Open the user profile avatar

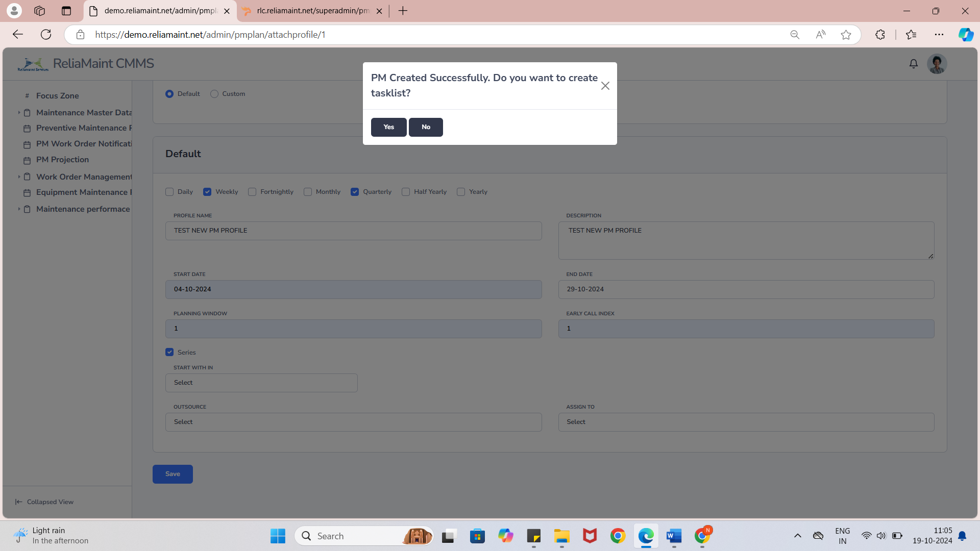coord(937,64)
